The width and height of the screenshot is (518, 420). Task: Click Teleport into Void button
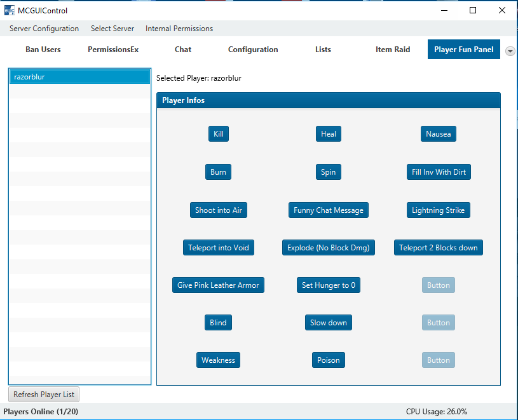218,248
